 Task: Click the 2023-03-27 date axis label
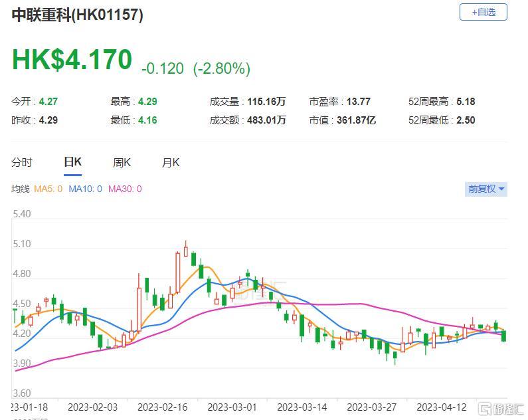372,407
